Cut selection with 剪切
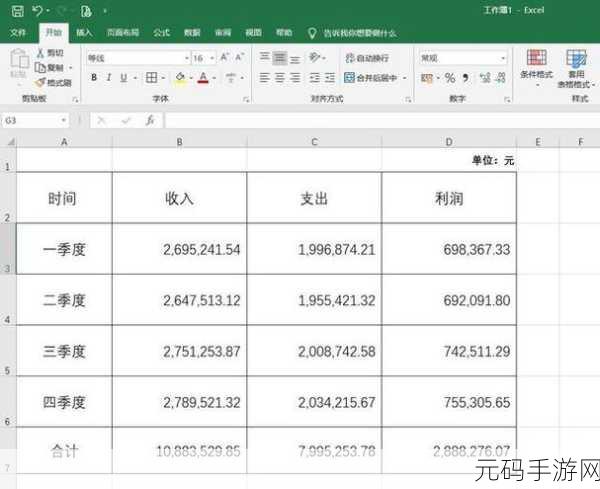Image resolution: width=600 pixels, height=489 pixels. pos(50,53)
